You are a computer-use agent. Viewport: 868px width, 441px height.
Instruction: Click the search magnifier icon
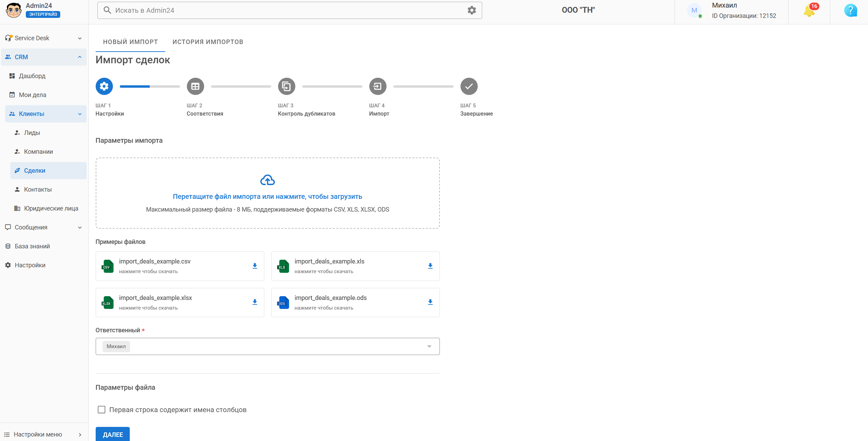[107, 10]
